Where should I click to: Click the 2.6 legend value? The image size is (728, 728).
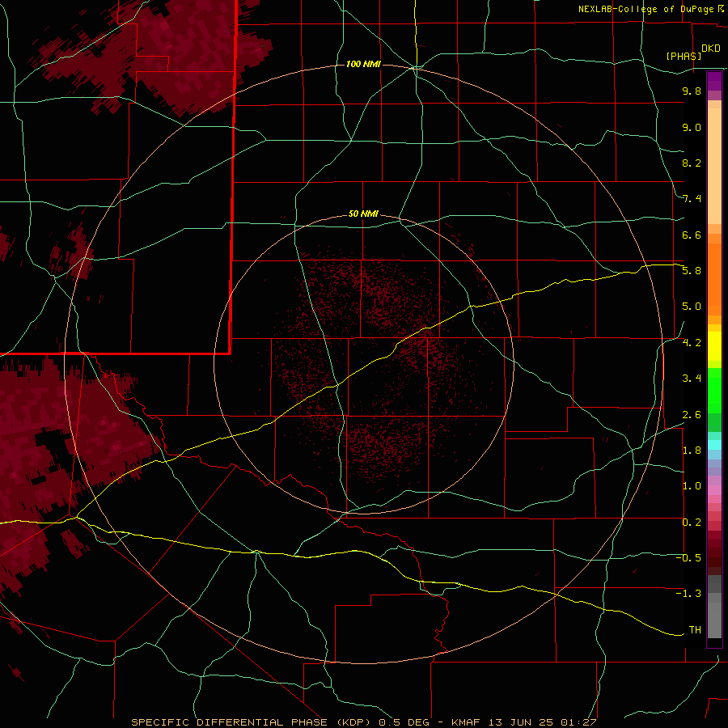tap(692, 415)
